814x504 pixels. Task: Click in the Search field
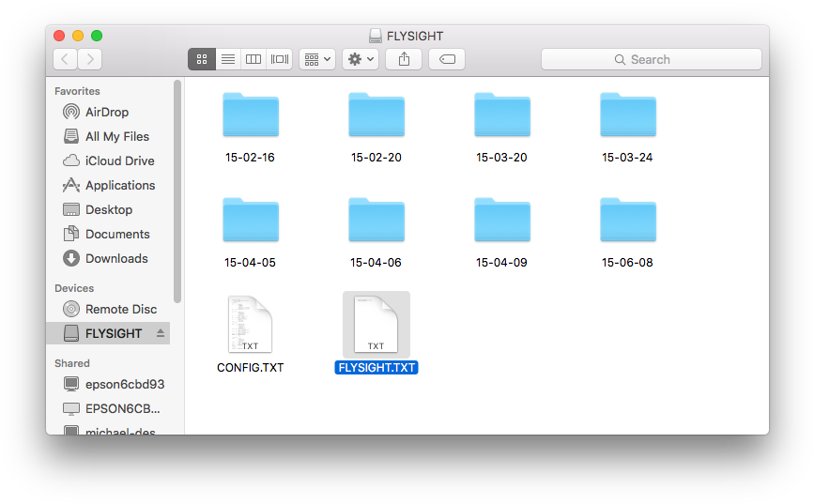pos(651,59)
